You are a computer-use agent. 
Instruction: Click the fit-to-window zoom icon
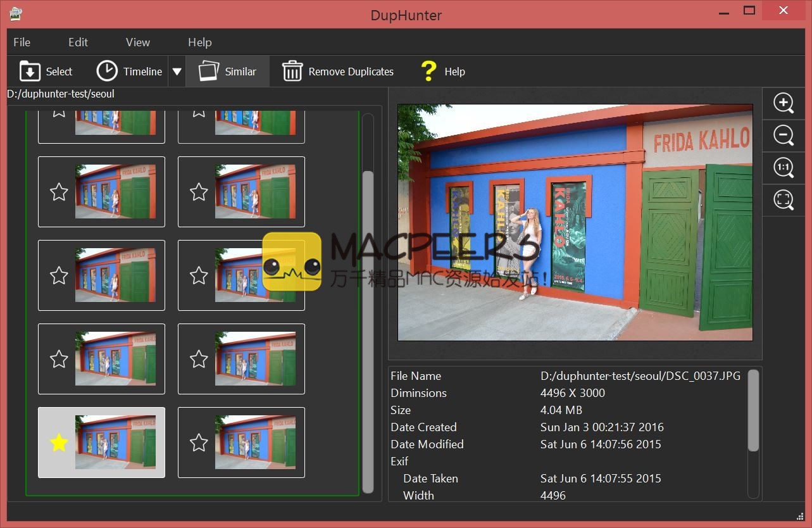click(x=783, y=200)
